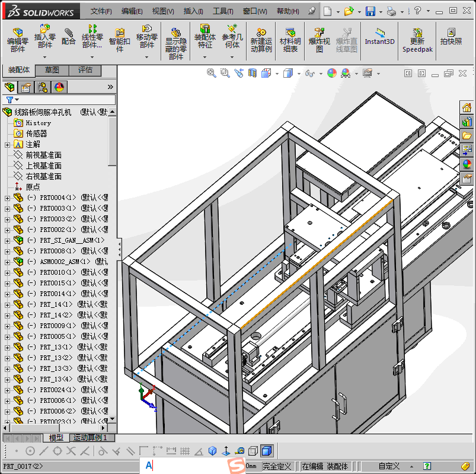Open the View Orientation dropdown arrow
This screenshot has height=474, width=476.
pyautogui.click(x=277, y=74)
